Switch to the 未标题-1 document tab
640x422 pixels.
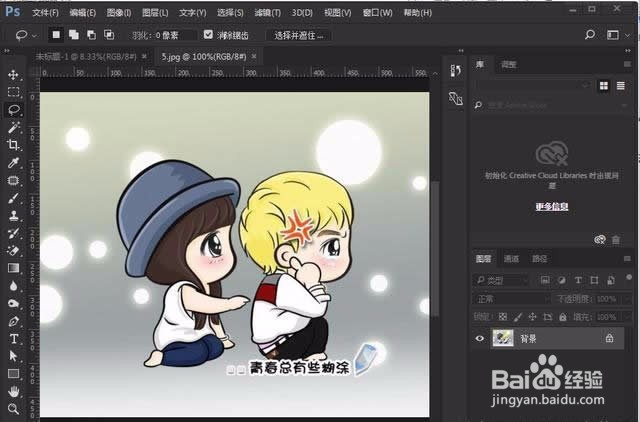coord(86,57)
